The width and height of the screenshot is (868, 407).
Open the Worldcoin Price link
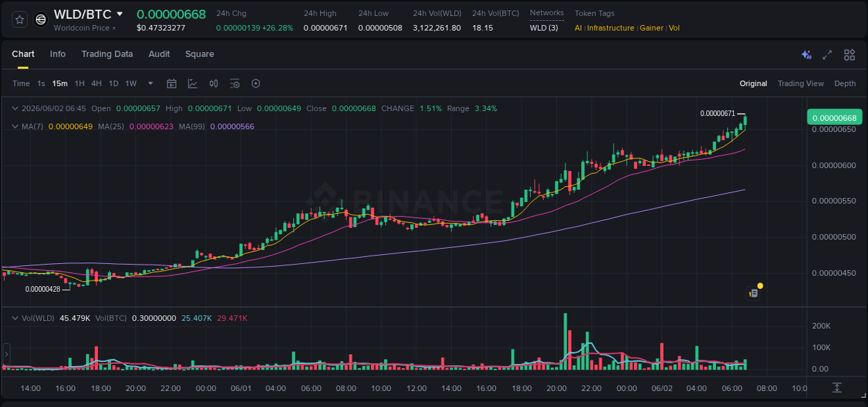coord(85,28)
